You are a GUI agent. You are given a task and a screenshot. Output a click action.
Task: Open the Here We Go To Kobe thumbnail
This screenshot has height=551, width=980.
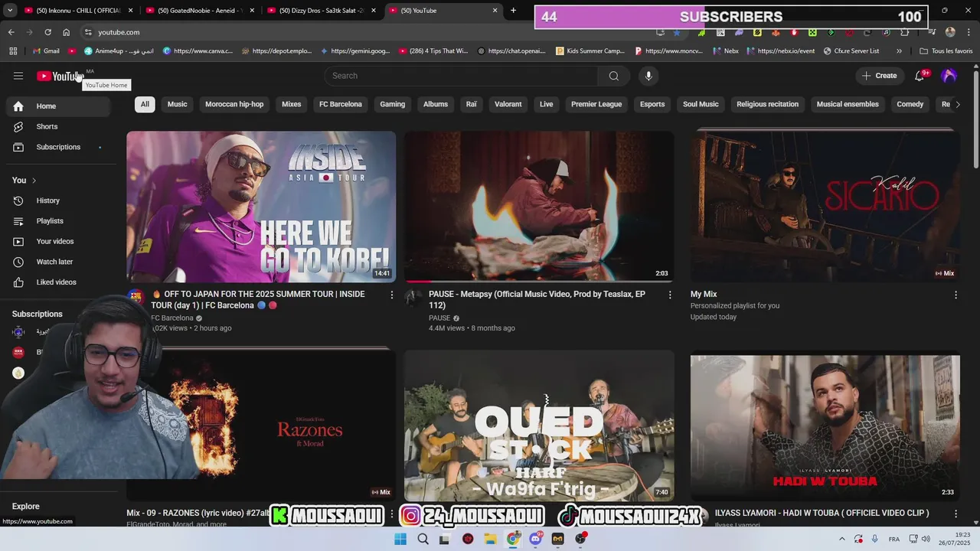pos(261,207)
